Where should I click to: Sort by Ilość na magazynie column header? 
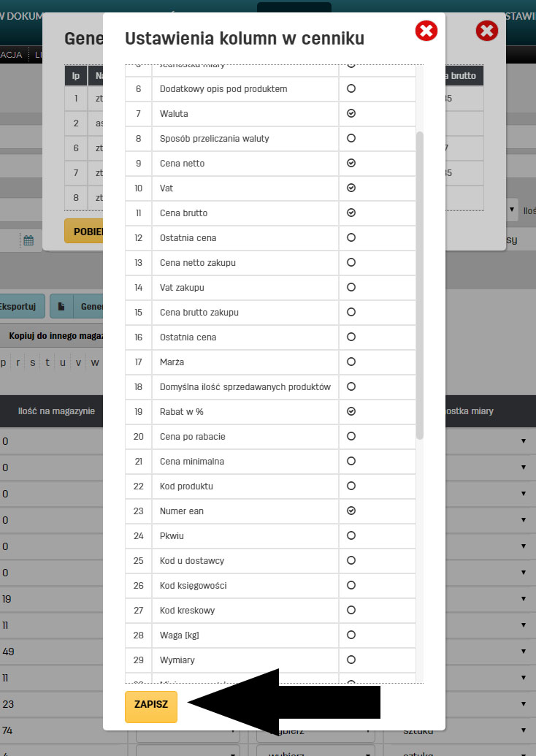pos(56,411)
